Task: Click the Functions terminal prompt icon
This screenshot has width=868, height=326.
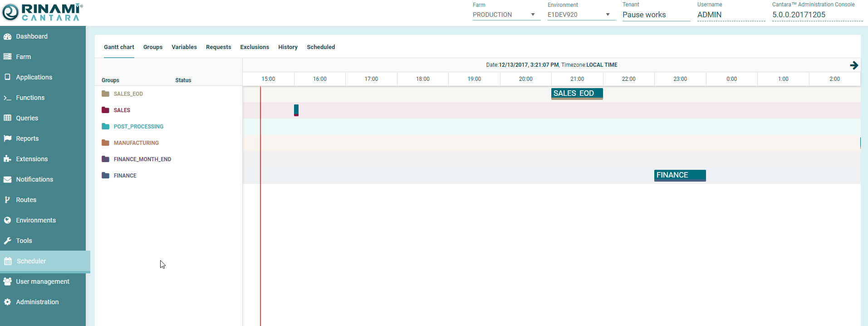Action: click(x=8, y=98)
